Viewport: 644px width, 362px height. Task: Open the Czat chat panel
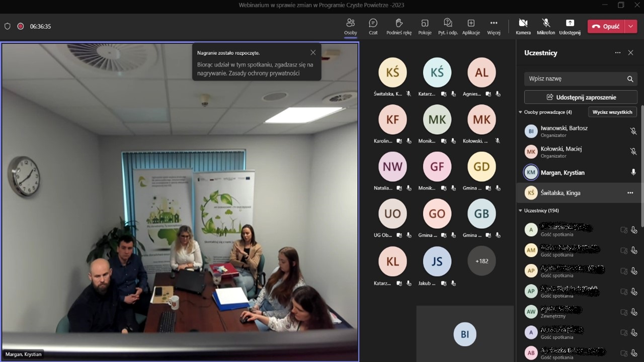click(373, 26)
